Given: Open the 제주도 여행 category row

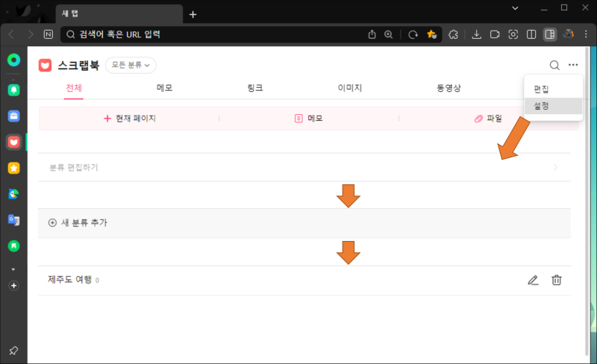Looking at the screenshot, I should tap(304, 280).
